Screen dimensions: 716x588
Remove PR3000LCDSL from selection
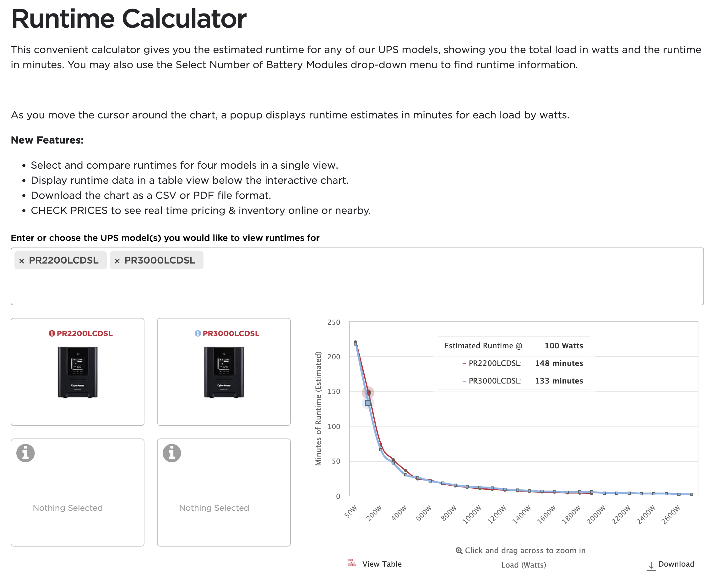tap(117, 260)
